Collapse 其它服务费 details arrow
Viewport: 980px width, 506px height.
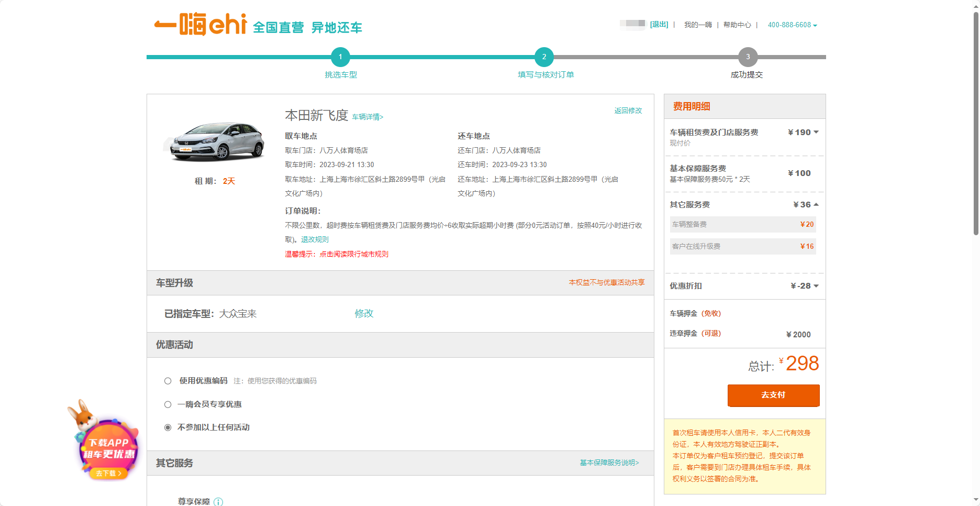(816, 204)
